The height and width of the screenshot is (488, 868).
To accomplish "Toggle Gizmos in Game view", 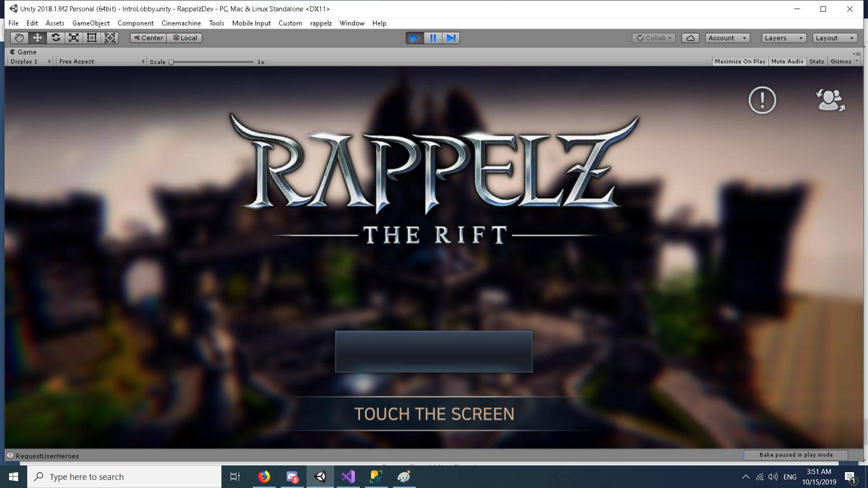I will click(841, 61).
